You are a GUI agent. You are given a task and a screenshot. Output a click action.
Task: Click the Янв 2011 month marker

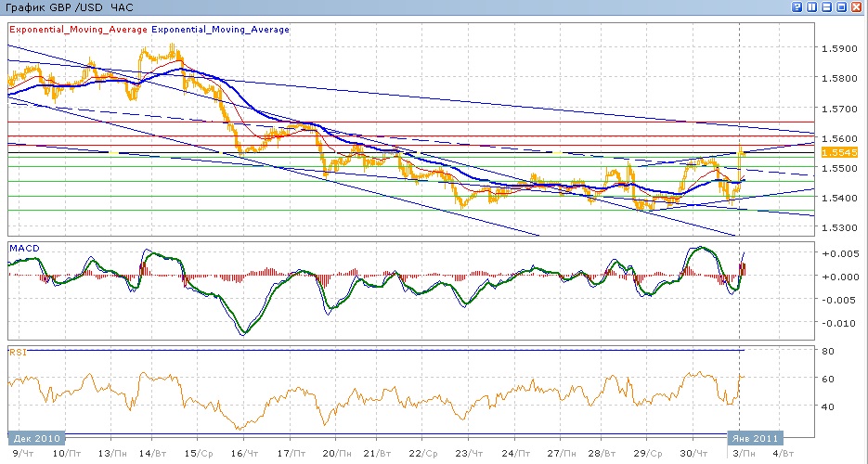click(x=755, y=438)
